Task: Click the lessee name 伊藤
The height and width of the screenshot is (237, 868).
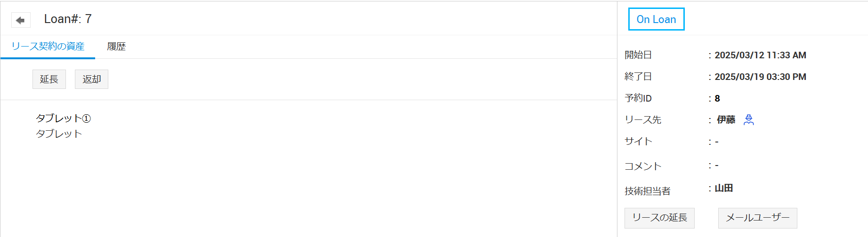Action: (x=726, y=120)
